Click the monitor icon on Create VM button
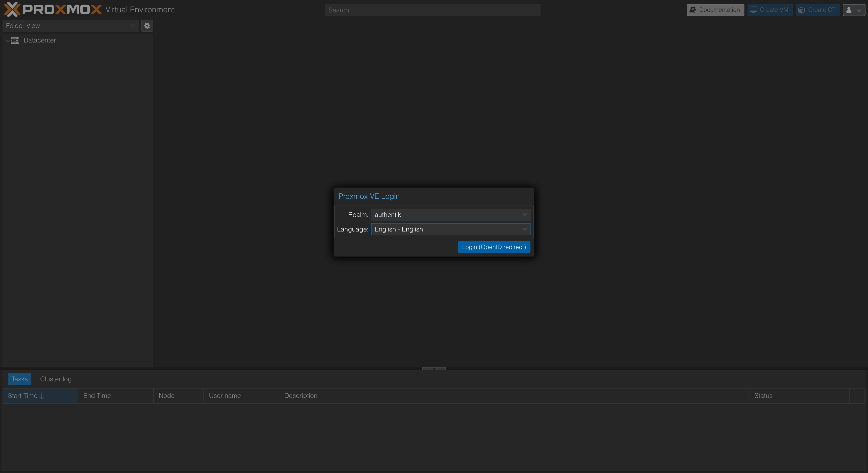Image resolution: width=868 pixels, height=473 pixels. 753,10
